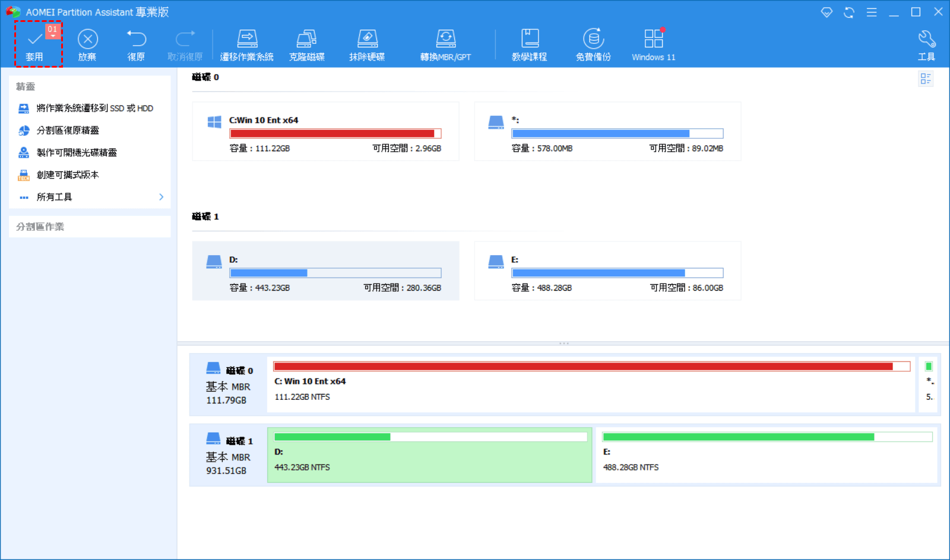Open the 抹除硬碟 wipe disk tool

(367, 45)
